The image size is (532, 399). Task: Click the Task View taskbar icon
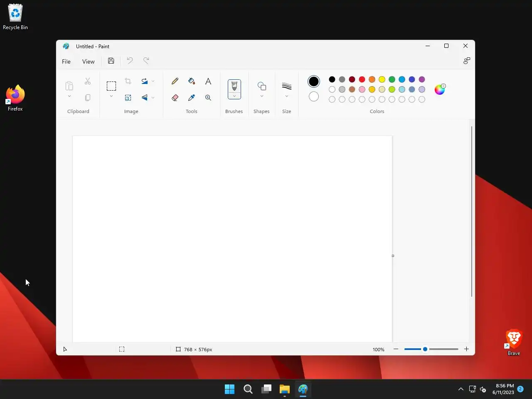click(x=266, y=389)
